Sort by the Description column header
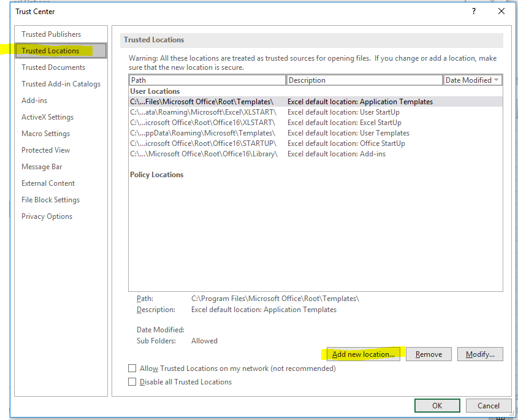 (364, 80)
